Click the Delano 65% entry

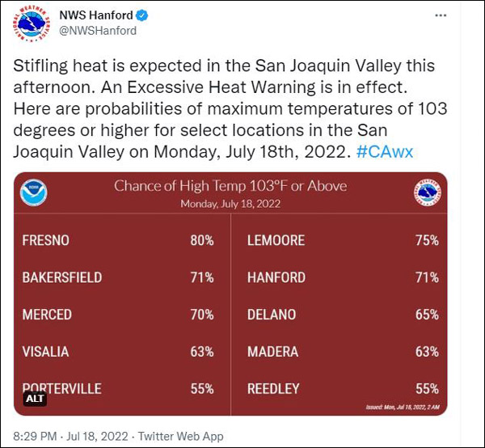pyautogui.click(x=343, y=315)
